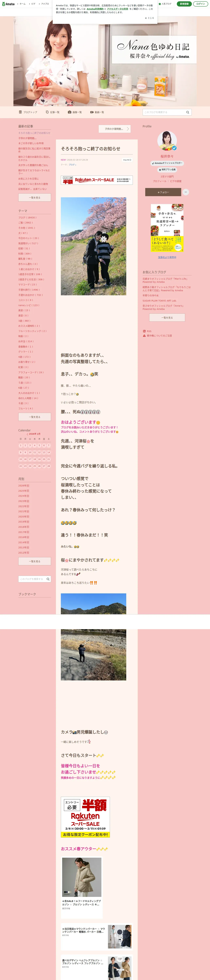Open the cherry blossom photo in article
Image resolution: width=210 pixels, height=980 pixels.
click(x=93, y=246)
